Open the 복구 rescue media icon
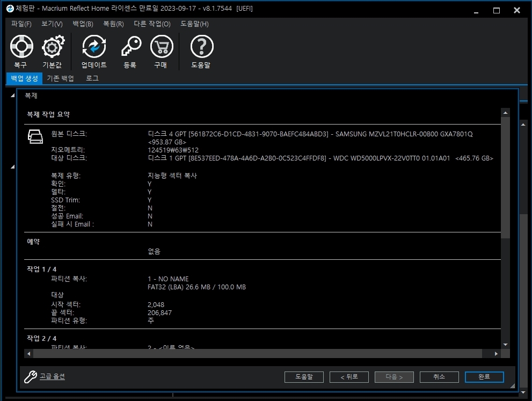The image size is (532, 401). tap(21, 47)
